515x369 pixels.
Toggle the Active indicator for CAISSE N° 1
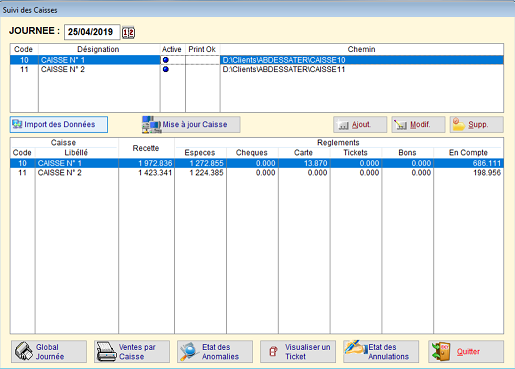(x=166, y=60)
